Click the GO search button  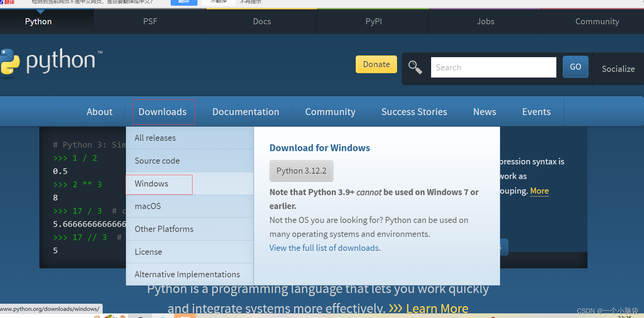click(575, 67)
